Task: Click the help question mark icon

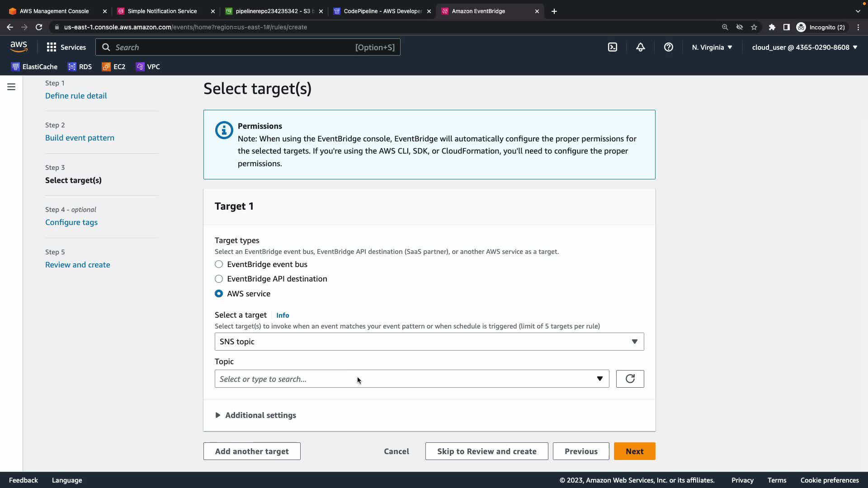Action: coord(668,47)
